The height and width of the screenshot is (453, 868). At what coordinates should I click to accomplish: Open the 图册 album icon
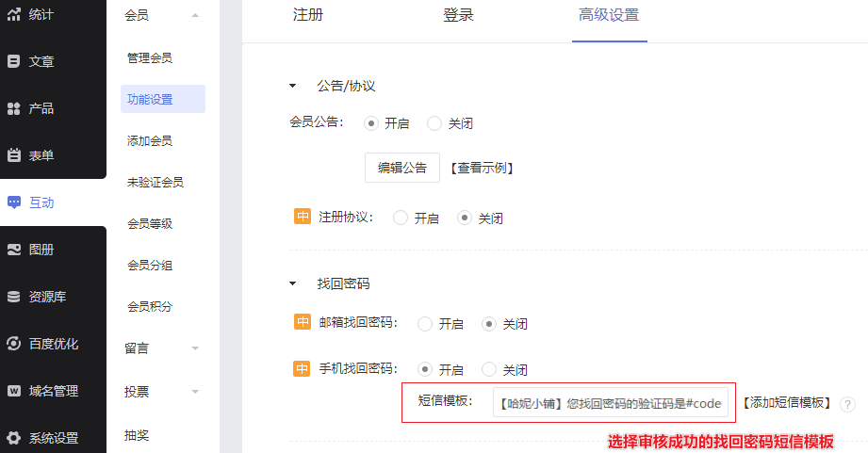pyautogui.click(x=14, y=250)
